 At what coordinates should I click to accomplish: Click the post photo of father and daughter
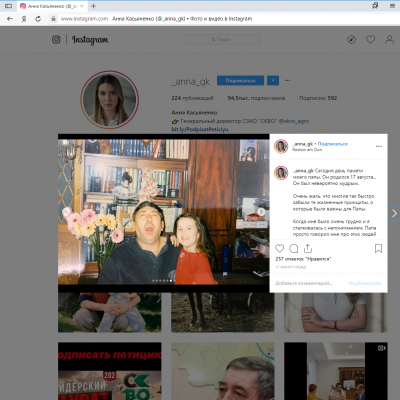163,212
